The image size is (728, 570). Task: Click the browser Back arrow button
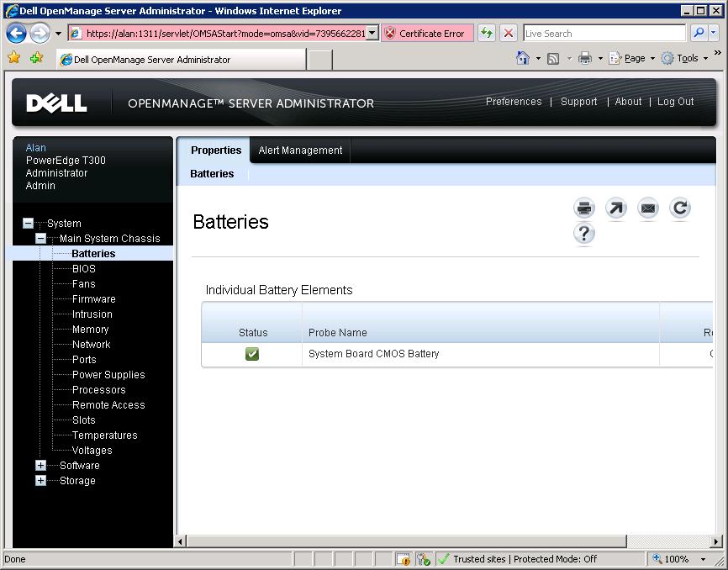tap(16, 34)
